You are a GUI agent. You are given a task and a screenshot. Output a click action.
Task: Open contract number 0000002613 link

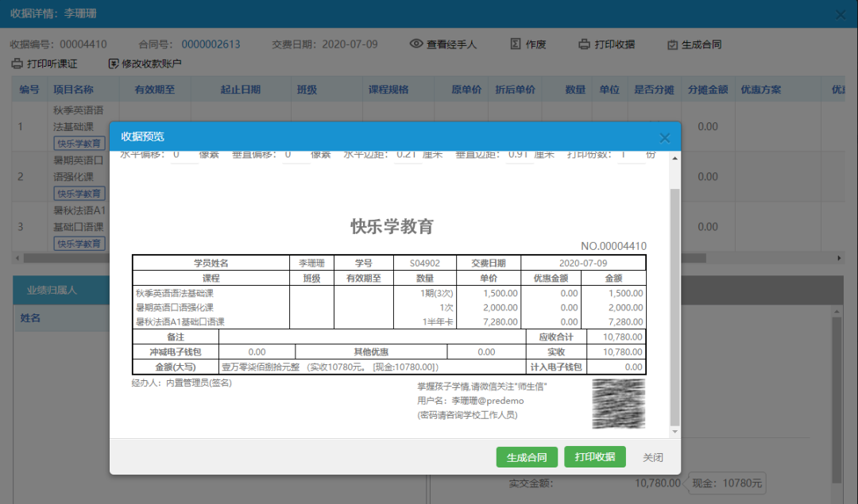point(211,44)
